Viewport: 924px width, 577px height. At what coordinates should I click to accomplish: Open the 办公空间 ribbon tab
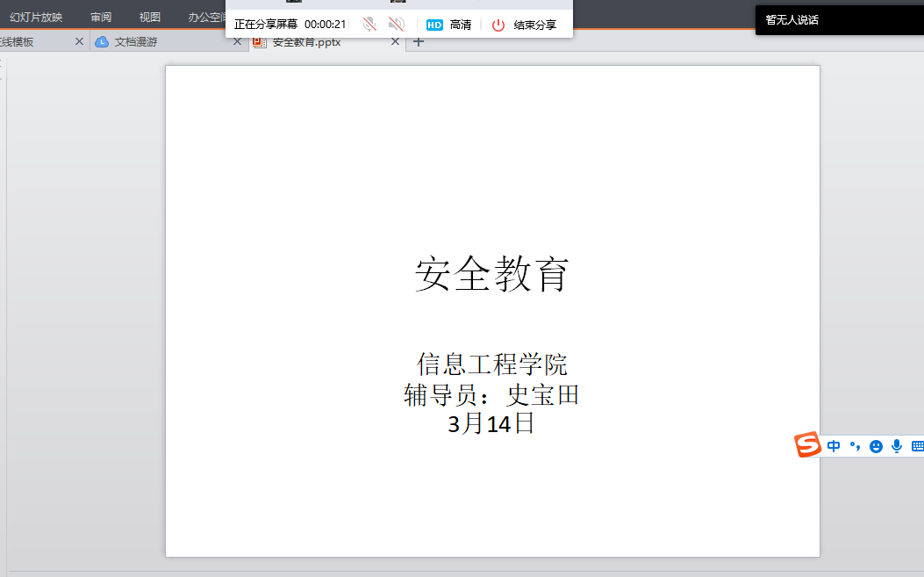coord(206,17)
